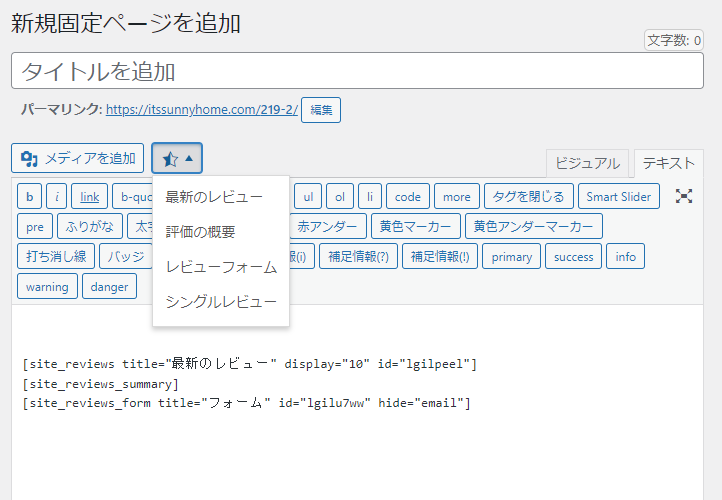The image size is (722, 500).
Task: Switch to the ビジュアル editor tab
Action: [x=587, y=164]
